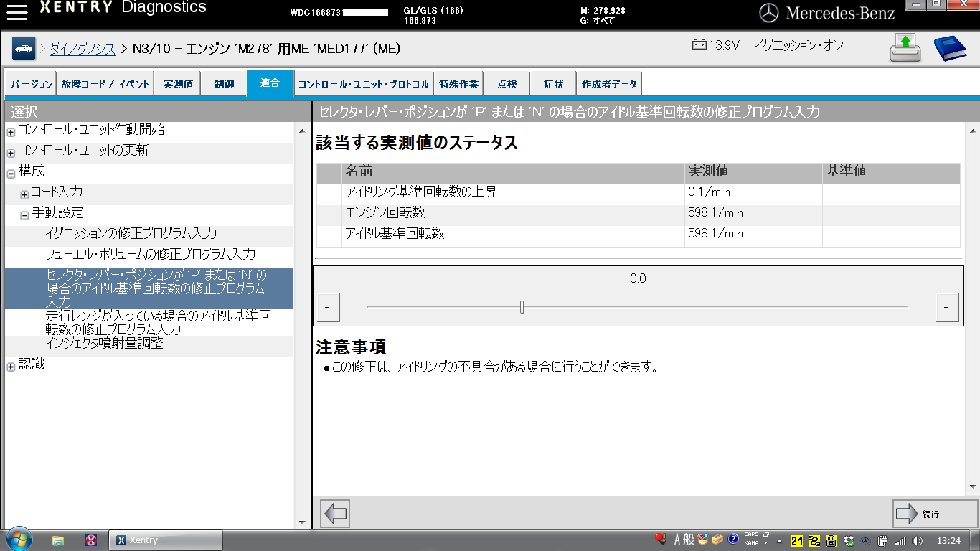Click the yellow 21 tray icon

click(798, 541)
